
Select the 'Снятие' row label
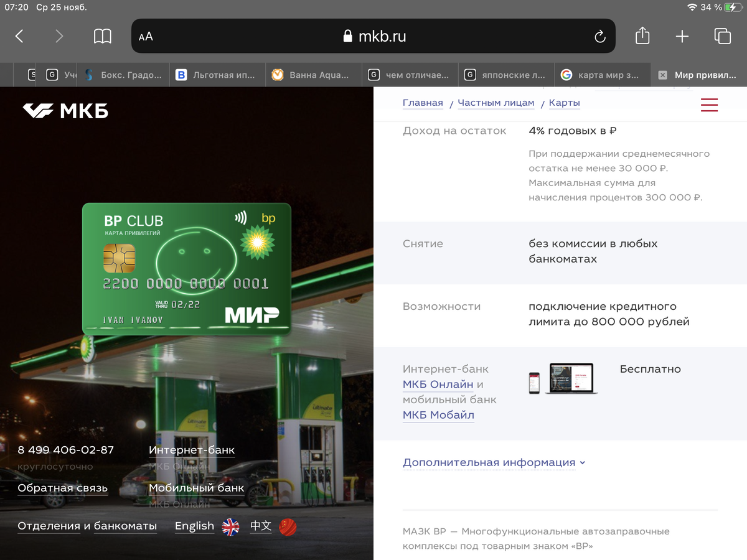423,244
